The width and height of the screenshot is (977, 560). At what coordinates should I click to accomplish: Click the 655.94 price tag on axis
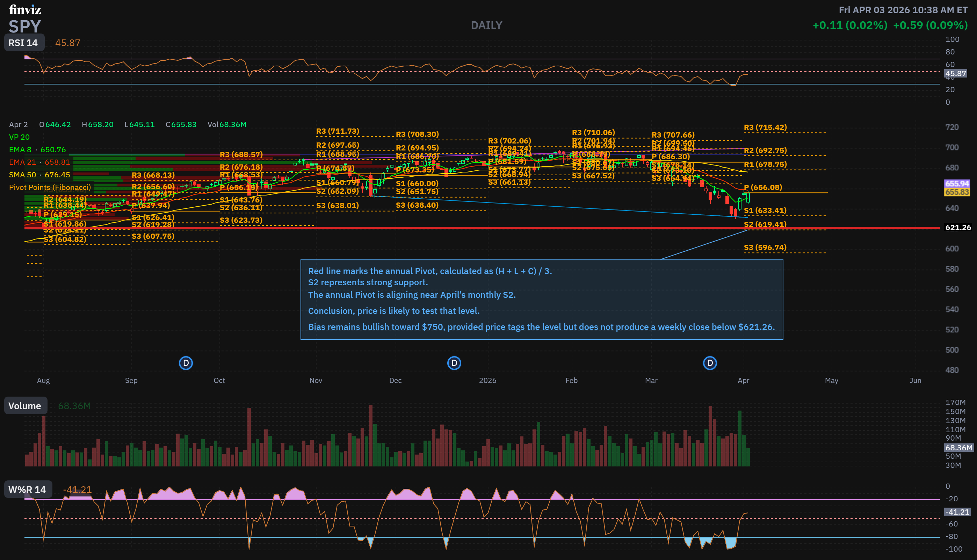pyautogui.click(x=957, y=183)
